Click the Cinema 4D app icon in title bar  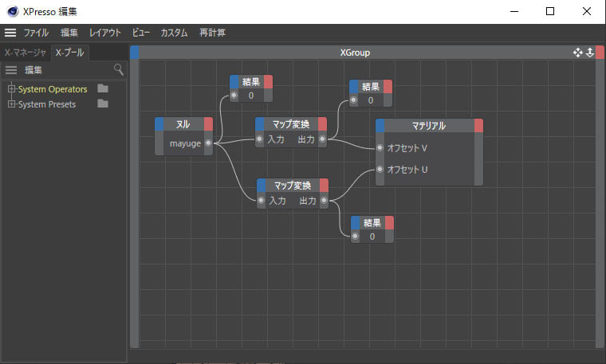point(13,12)
